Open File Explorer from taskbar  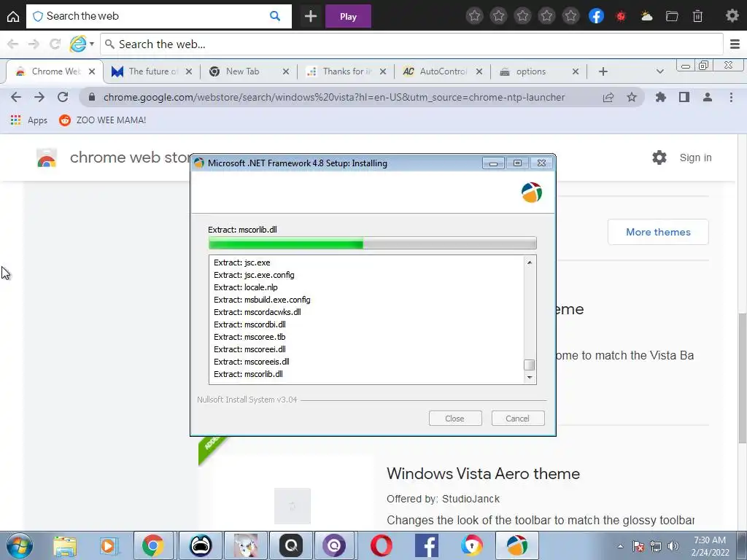click(65, 545)
